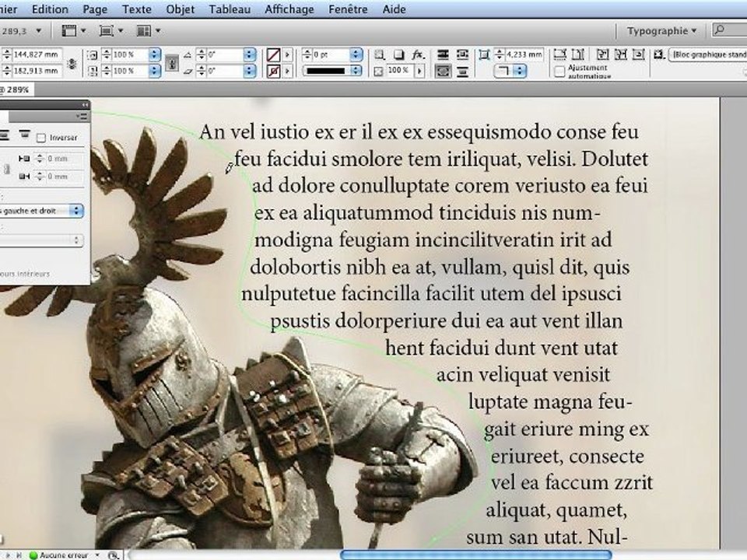Click the corner size 4,233 mm field
747x560 pixels.
coord(524,54)
